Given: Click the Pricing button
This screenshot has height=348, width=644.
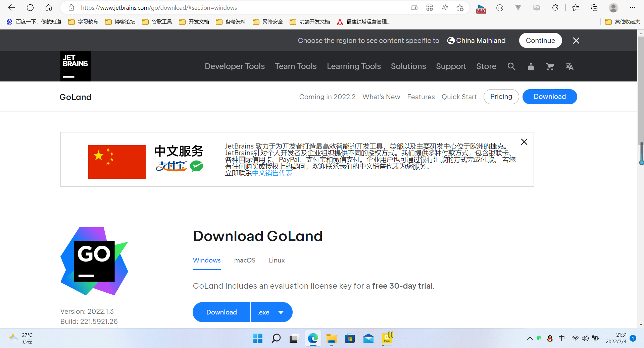Looking at the screenshot, I should pos(501,97).
